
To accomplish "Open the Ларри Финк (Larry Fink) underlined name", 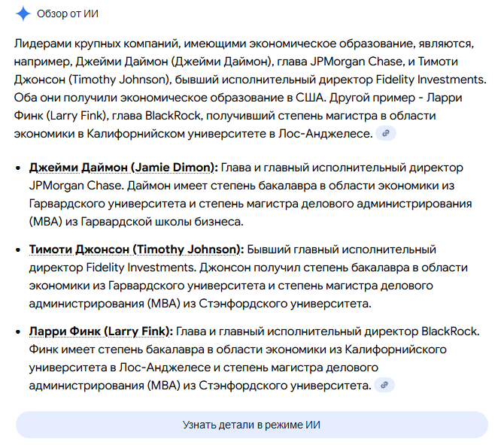I will (101, 331).
